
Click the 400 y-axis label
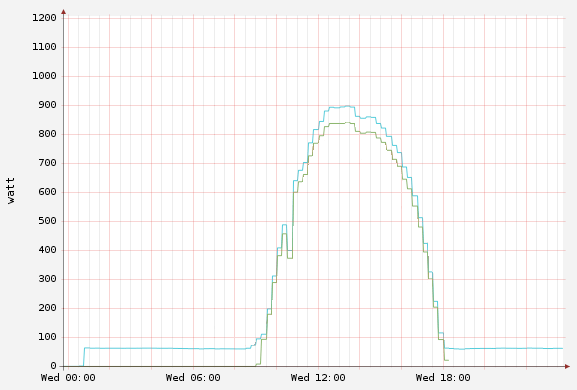[x=47, y=250]
